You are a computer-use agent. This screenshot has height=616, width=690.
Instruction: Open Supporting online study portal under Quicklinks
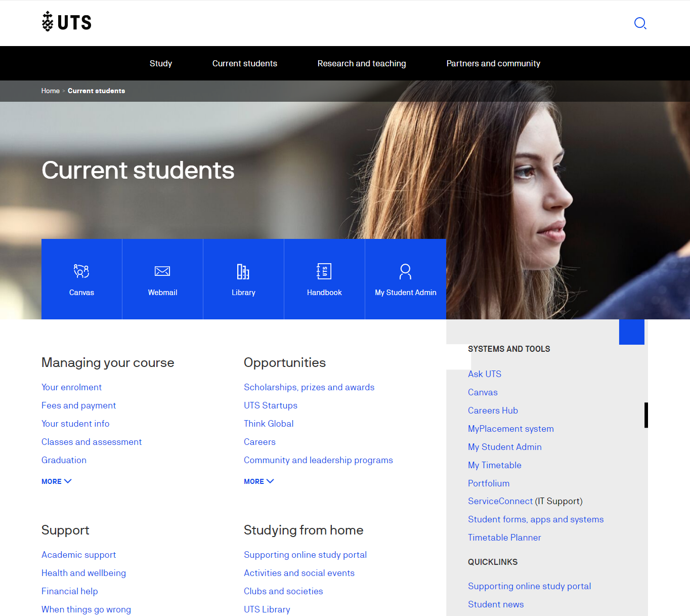tap(529, 586)
